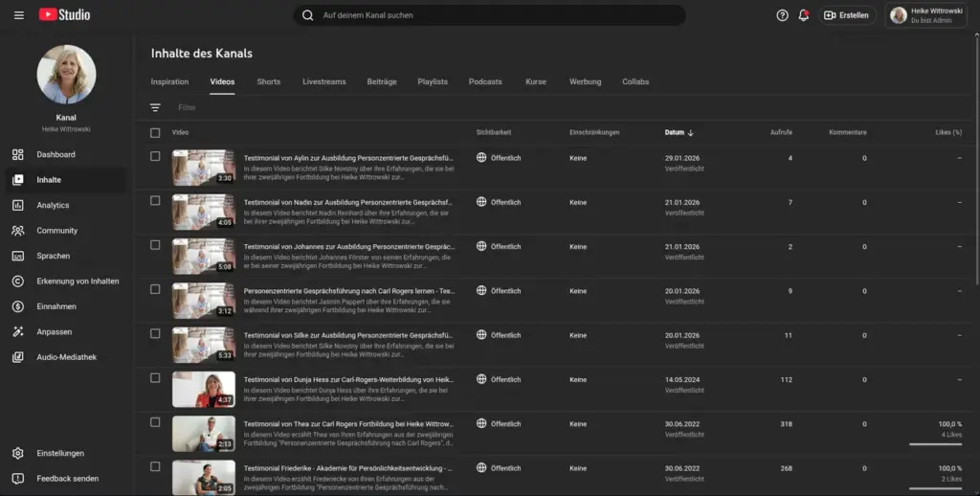Viewport: 980px width, 496px height.
Task: Switch to the Werbung tab
Action: click(x=585, y=82)
